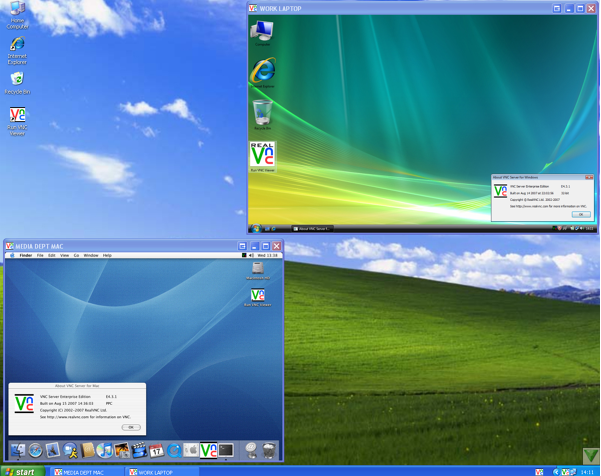
Task: Switch to WORK LAPTOP taskbar button
Action: point(162,472)
